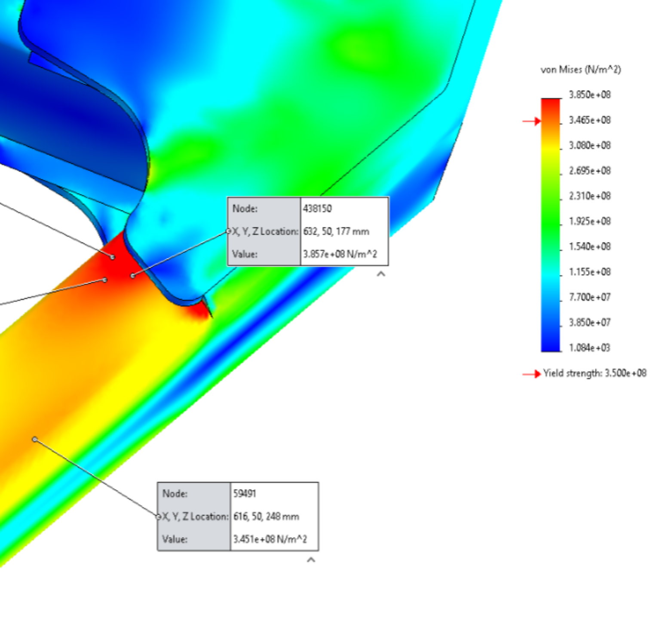Click stress value "3.857e+08 N/m^2"
Image resolution: width=650 pixels, height=644 pixels.
pos(340,254)
